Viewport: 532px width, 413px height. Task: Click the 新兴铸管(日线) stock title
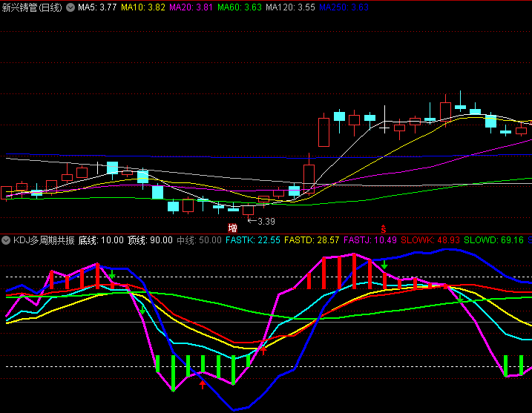point(33,7)
